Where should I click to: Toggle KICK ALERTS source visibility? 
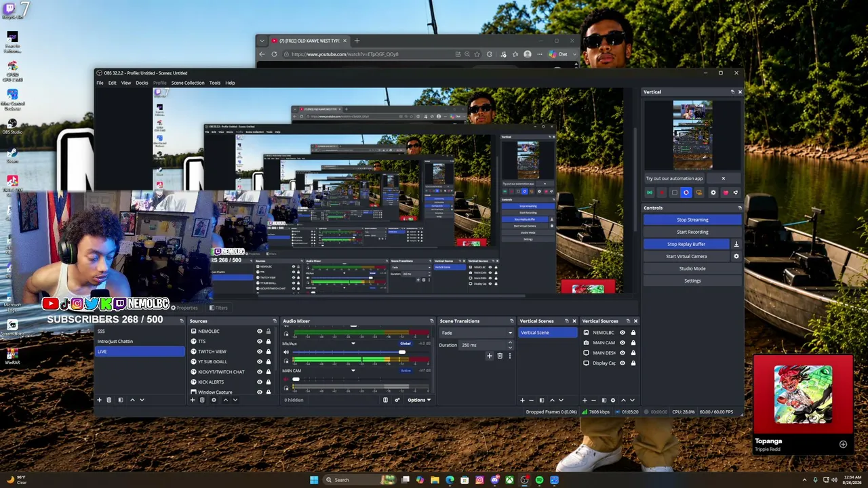pos(259,382)
